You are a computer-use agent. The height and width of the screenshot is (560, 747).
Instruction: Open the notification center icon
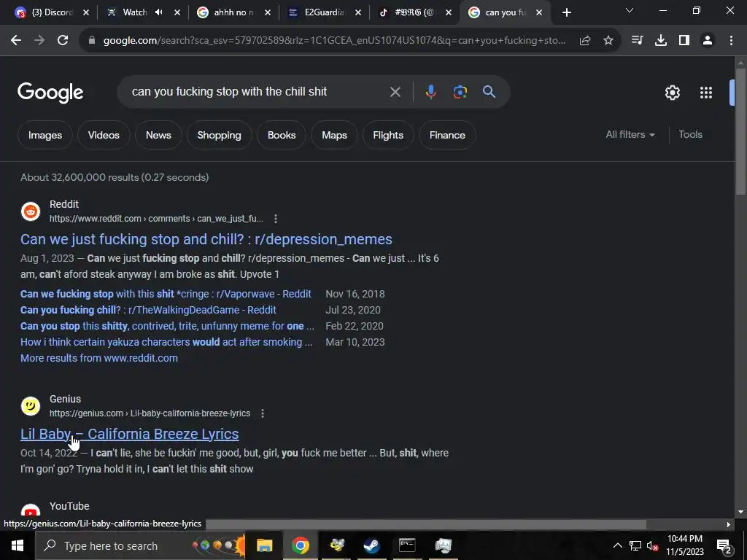pyautogui.click(x=724, y=546)
